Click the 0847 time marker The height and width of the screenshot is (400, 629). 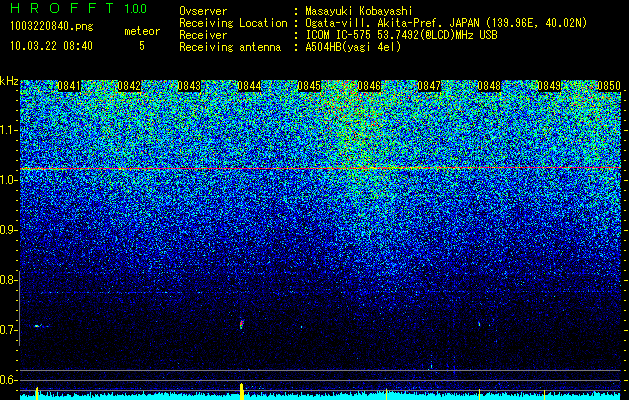pyautogui.click(x=429, y=86)
